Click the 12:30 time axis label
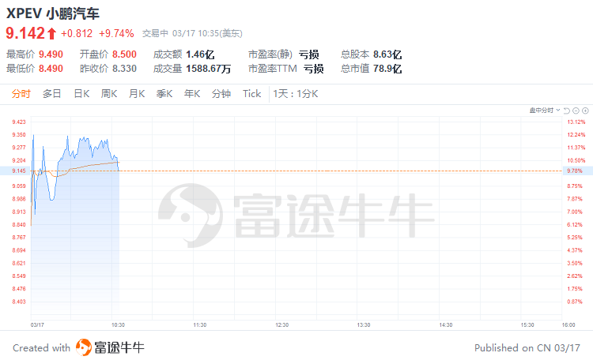The image size is (593, 364). pyautogui.click(x=282, y=325)
